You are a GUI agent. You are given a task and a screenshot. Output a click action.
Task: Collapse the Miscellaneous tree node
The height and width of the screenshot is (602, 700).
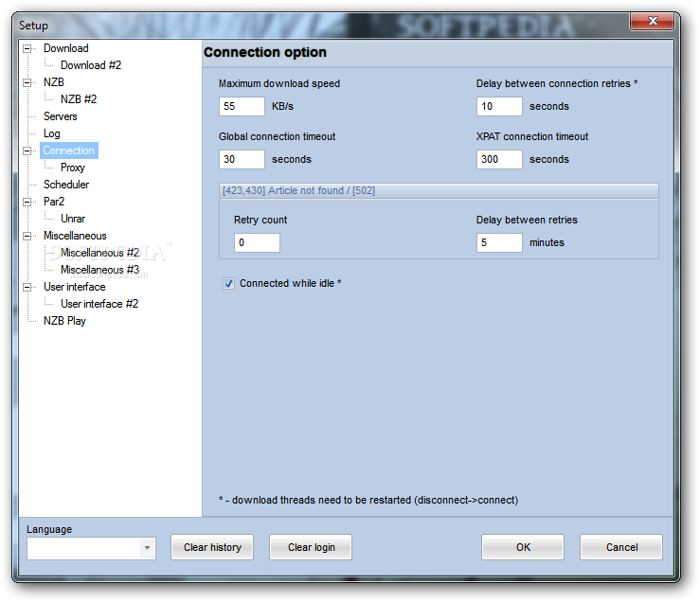click(x=27, y=236)
